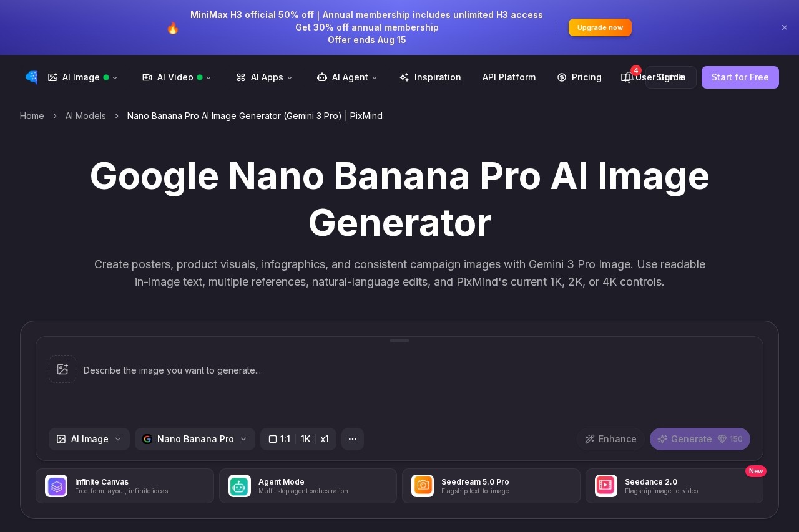The image size is (799, 532).
Task: Click the Google logo on model selector
Action: pyautogui.click(x=147, y=439)
